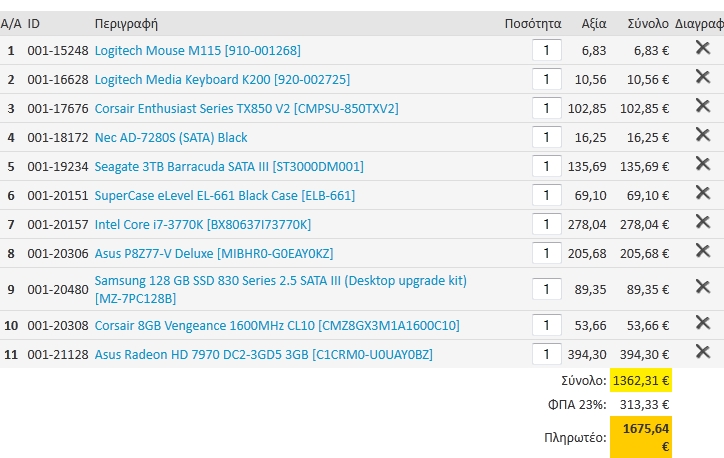The width and height of the screenshot is (724, 458).
Task: Click the ΦΠΑ 23% amount 313,33 €
Action: (x=644, y=405)
